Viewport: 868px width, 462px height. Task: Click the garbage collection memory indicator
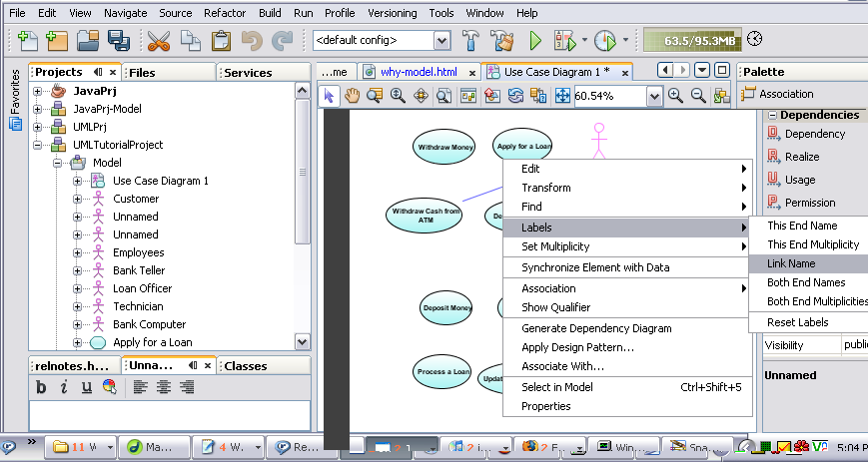point(690,40)
